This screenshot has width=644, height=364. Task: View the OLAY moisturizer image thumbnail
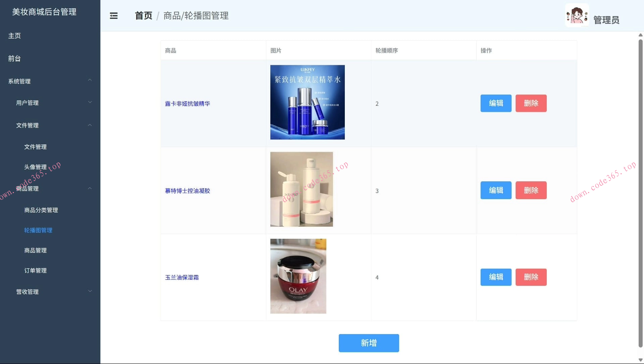[298, 276]
